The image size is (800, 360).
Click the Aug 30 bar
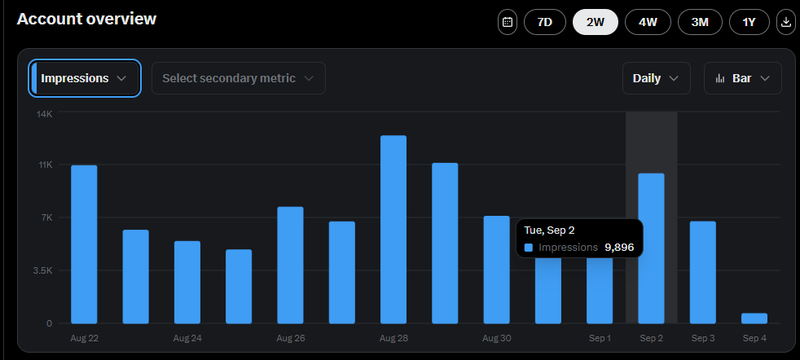point(496,270)
